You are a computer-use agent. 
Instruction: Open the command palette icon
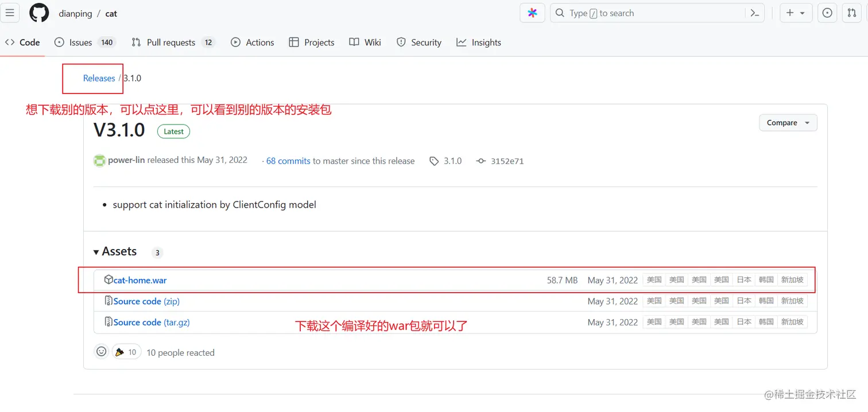(755, 13)
